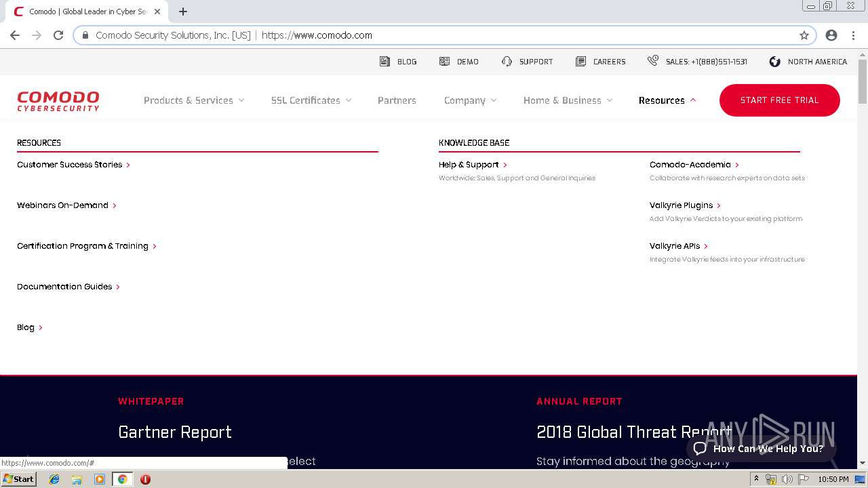Click the browser forward arrow
Screen dimensions: 868x488
point(37,35)
